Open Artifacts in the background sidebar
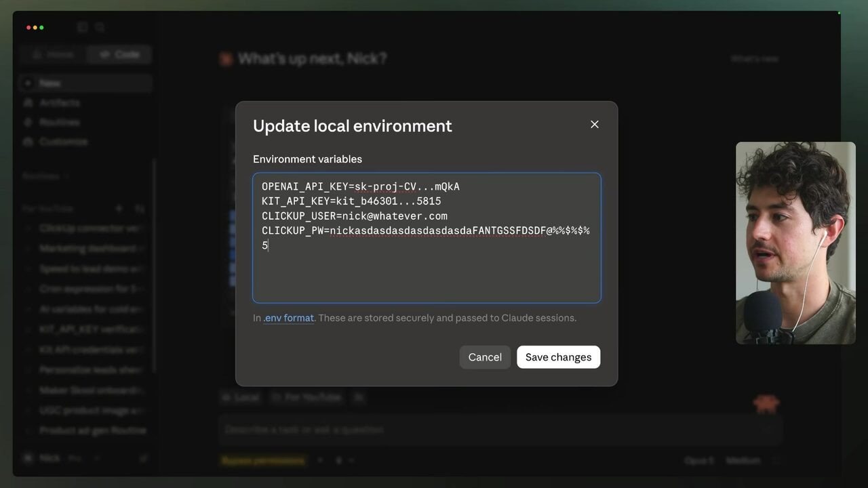This screenshot has width=868, height=488. coord(60,102)
